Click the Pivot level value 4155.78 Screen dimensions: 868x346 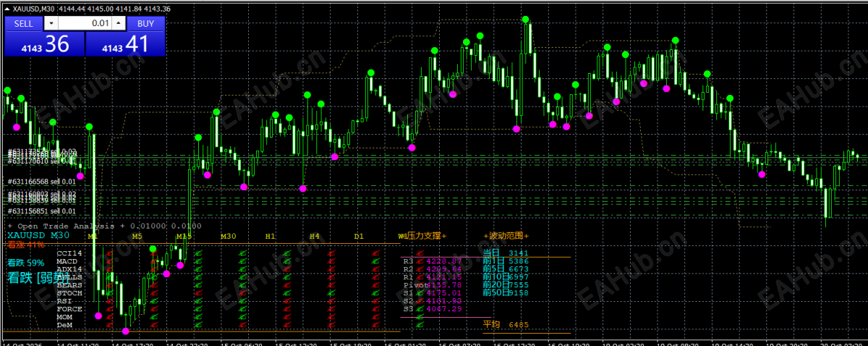click(444, 284)
